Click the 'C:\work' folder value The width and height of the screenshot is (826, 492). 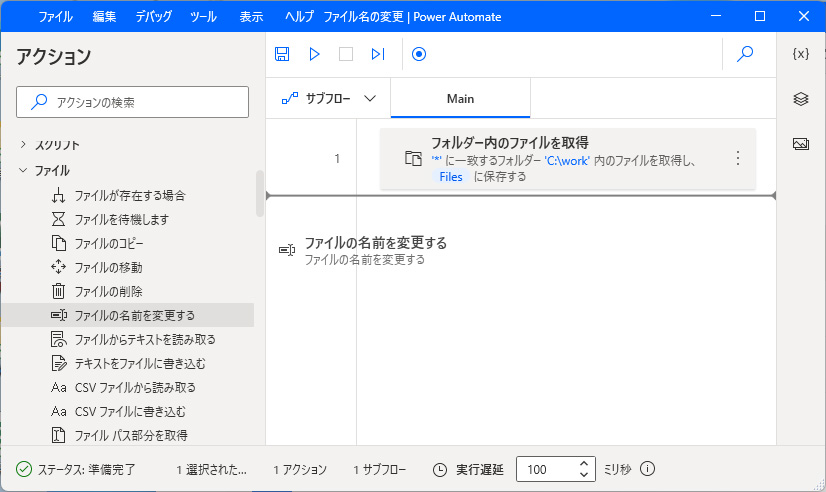tap(567, 161)
